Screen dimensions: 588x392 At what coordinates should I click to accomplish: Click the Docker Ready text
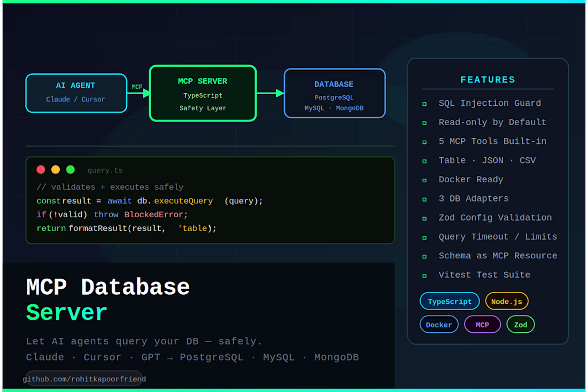click(471, 180)
